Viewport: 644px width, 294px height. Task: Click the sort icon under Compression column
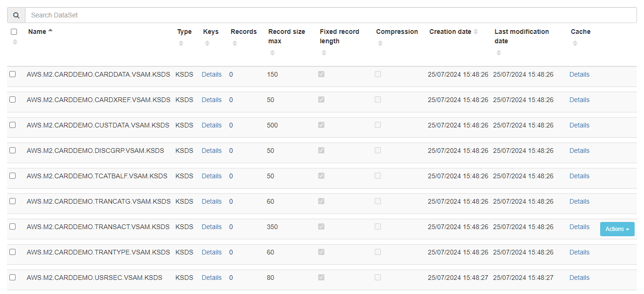pyautogui.click(x=380, y=43)
